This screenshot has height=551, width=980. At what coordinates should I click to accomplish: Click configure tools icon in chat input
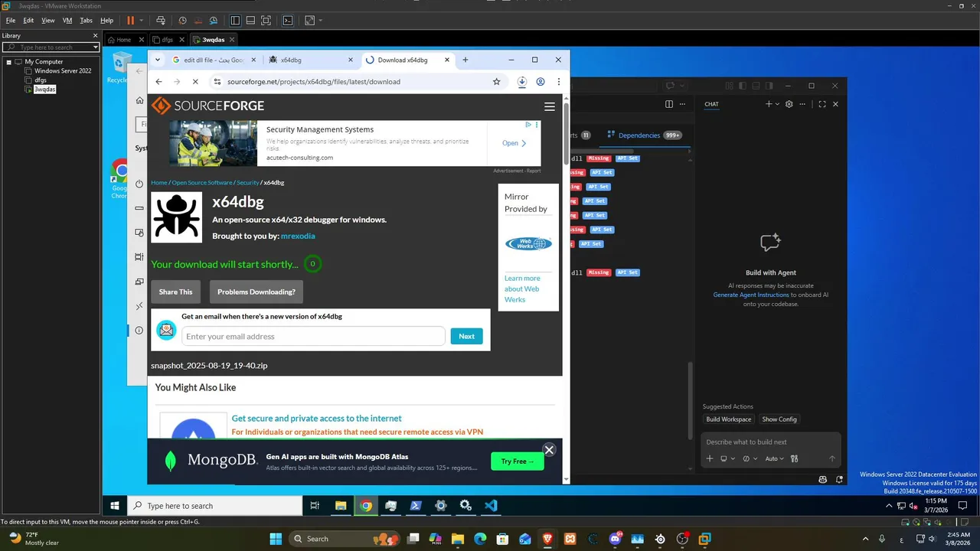click(794, 458)
